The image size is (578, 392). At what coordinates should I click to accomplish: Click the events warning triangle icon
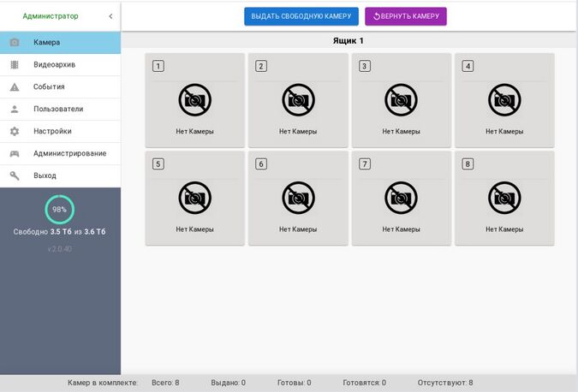[15, 87]
